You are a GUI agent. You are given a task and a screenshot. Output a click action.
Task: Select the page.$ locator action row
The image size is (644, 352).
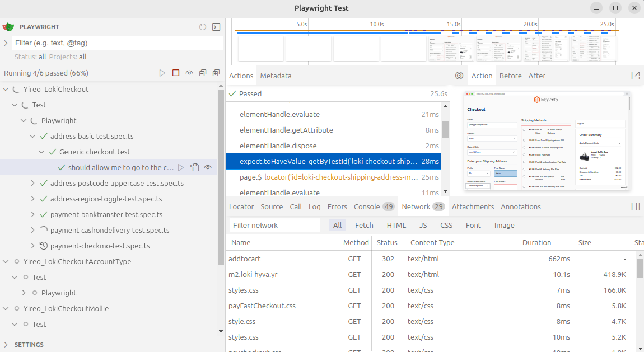point(333,177)
